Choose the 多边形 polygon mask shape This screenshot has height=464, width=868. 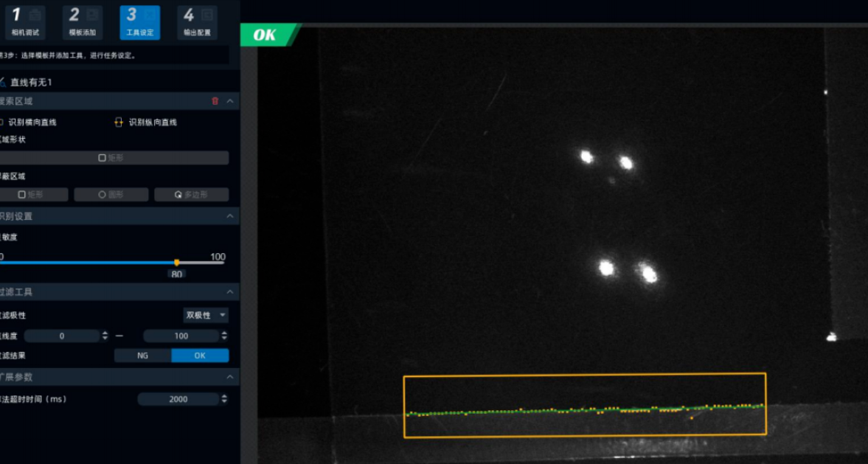click(x=191, y=194)
